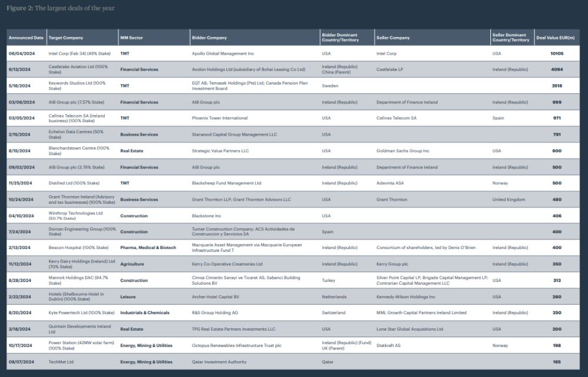
Task: Click the Bidder Company column header
Action: 209,38
